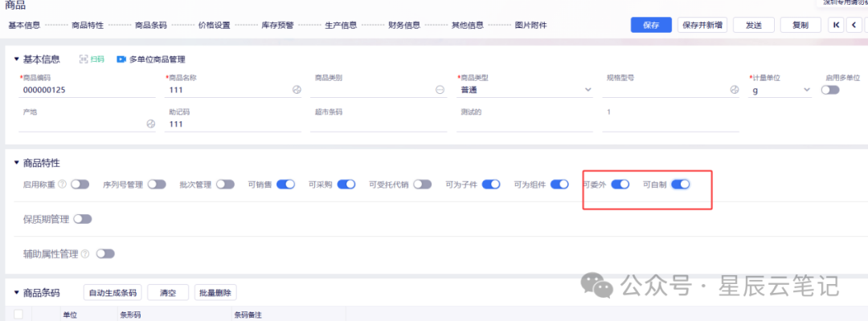The image size is (868, 321).
Task: Click the 发送 button
Action: click(x=753, y=25)
